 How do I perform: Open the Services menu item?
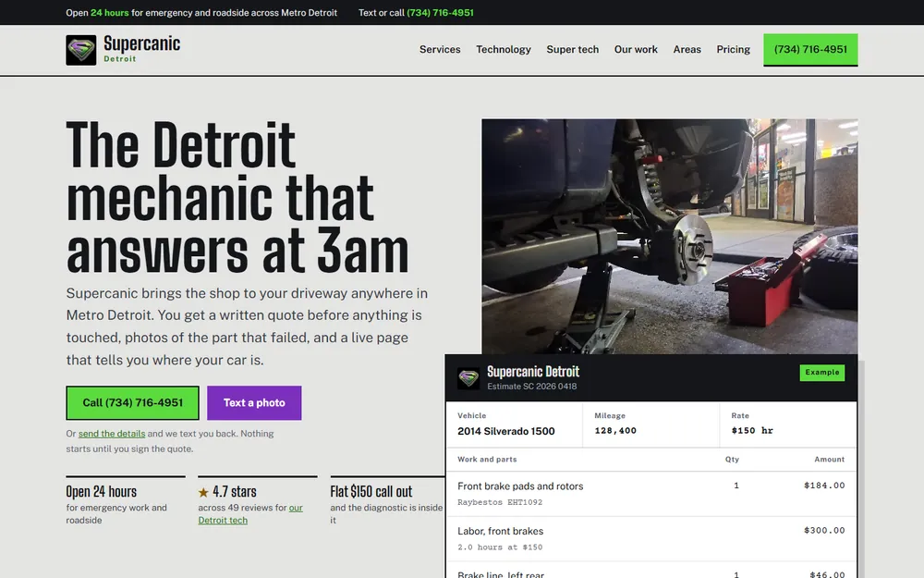440,50
